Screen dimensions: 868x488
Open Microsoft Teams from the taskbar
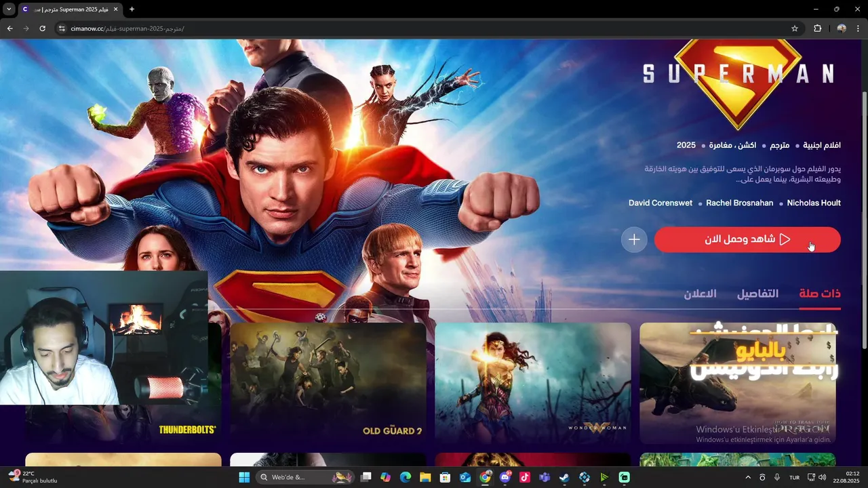[545, 477]
